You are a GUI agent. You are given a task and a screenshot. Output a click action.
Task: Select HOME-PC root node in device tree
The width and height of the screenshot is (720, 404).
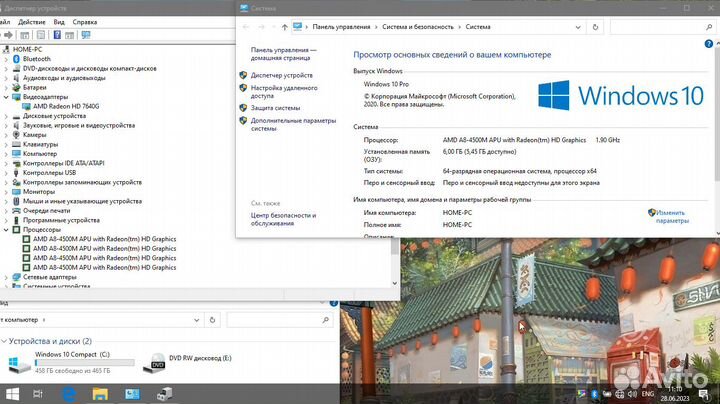click(27, 49)
